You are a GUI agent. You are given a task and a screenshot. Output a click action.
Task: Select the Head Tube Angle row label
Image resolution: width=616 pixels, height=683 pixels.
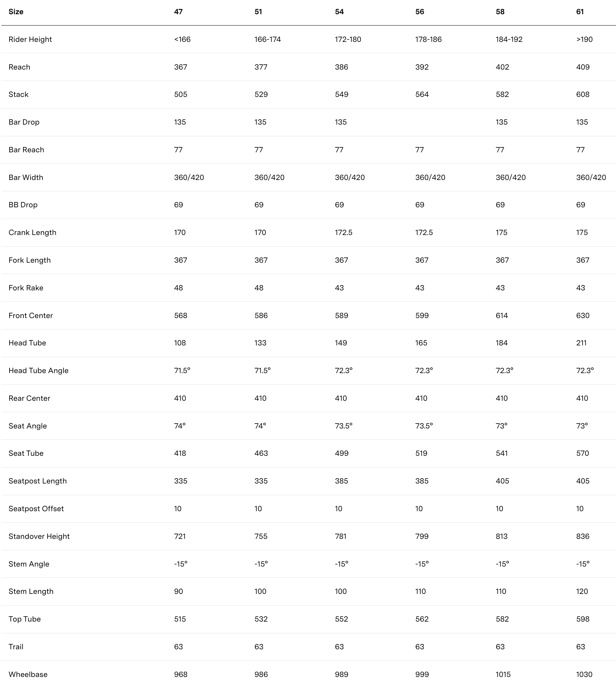point(38,371)
